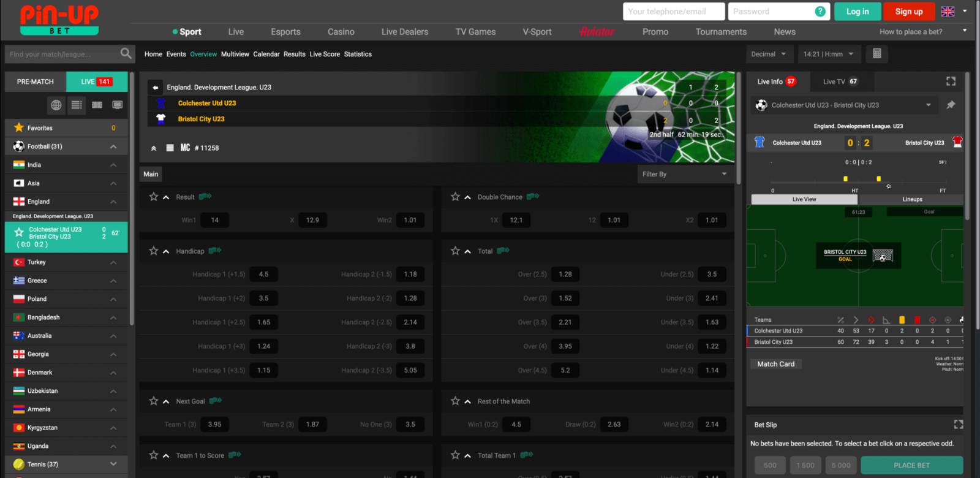Viewport: 980px width, 478px height.
Task: Open the Match Card button
Action: [776, 364]
